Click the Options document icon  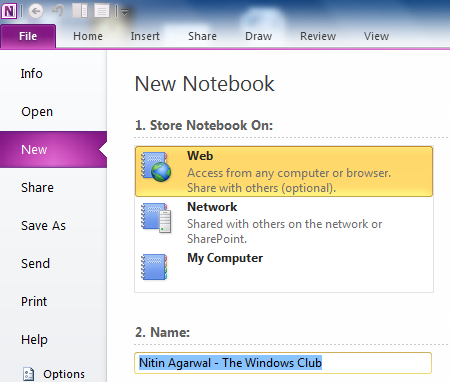(28, 374)
